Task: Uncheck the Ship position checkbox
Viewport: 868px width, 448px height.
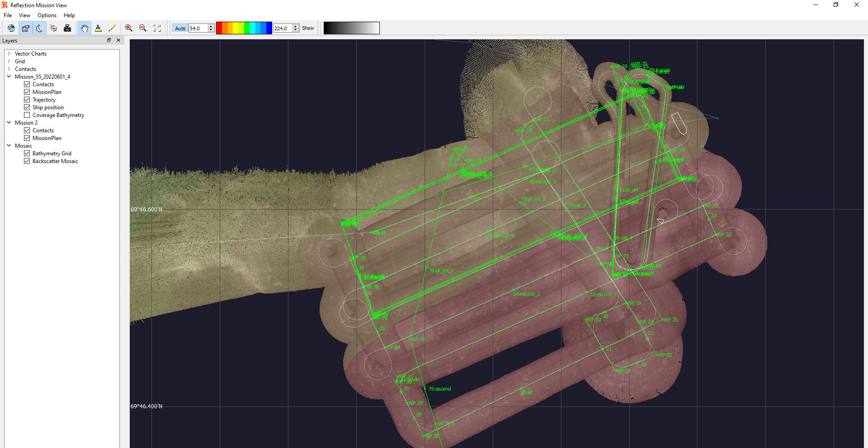Action: (x=27, y=107)
